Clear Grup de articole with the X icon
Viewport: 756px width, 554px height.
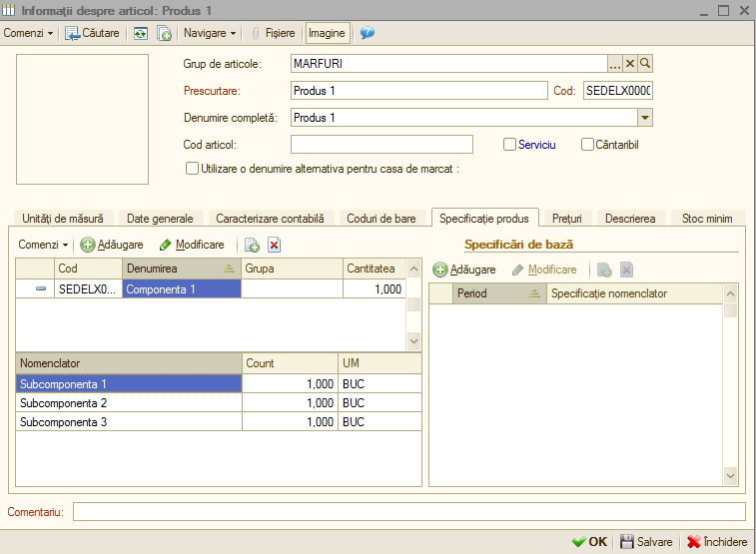coord(630,63)
